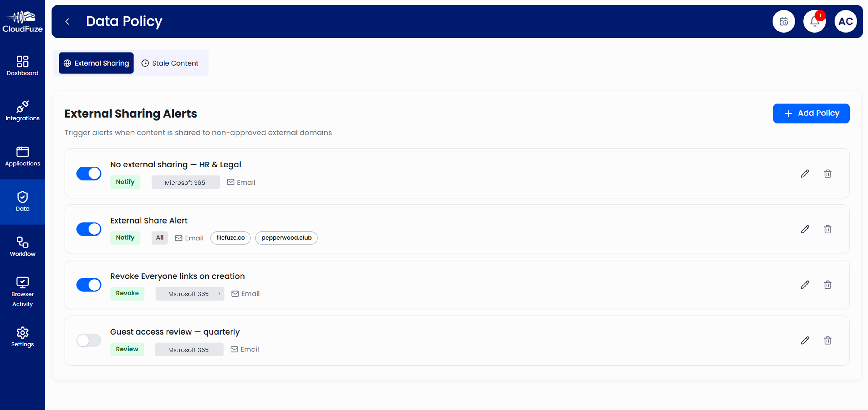Open Settings from the sidebar
The image size is (868, 410).
(22, 337)
